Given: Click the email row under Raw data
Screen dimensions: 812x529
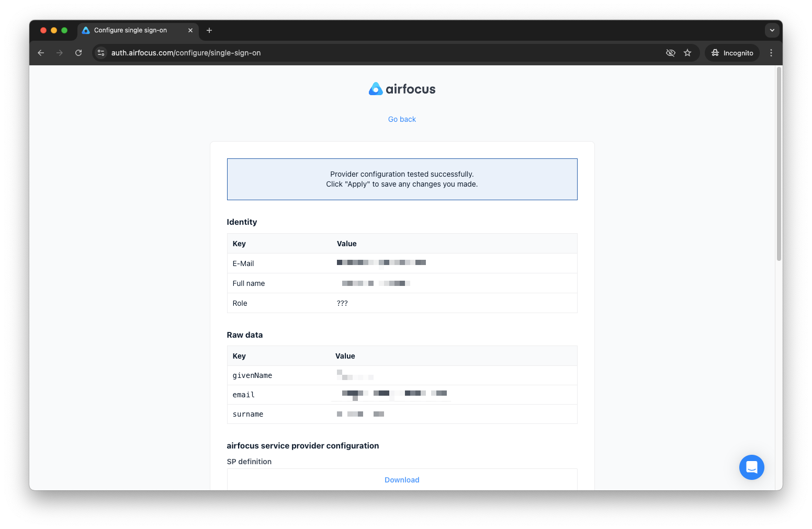Looking at the screenshot, I should point(402,394).
